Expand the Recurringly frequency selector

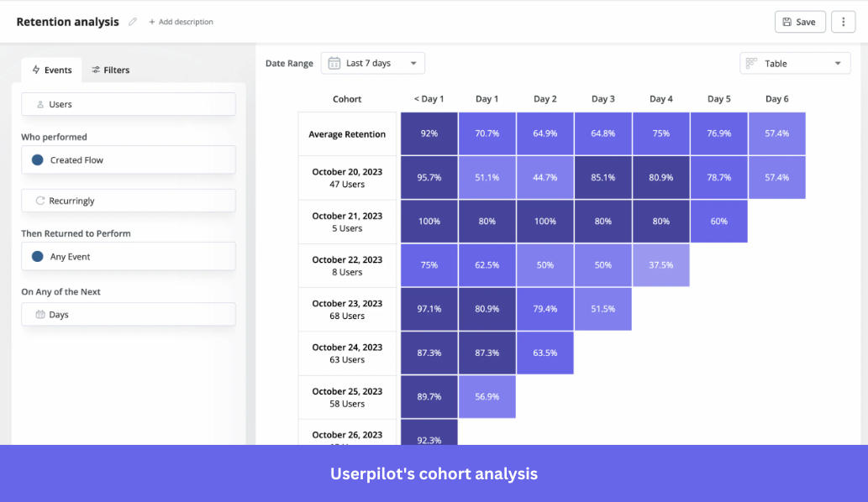[128, 199]
